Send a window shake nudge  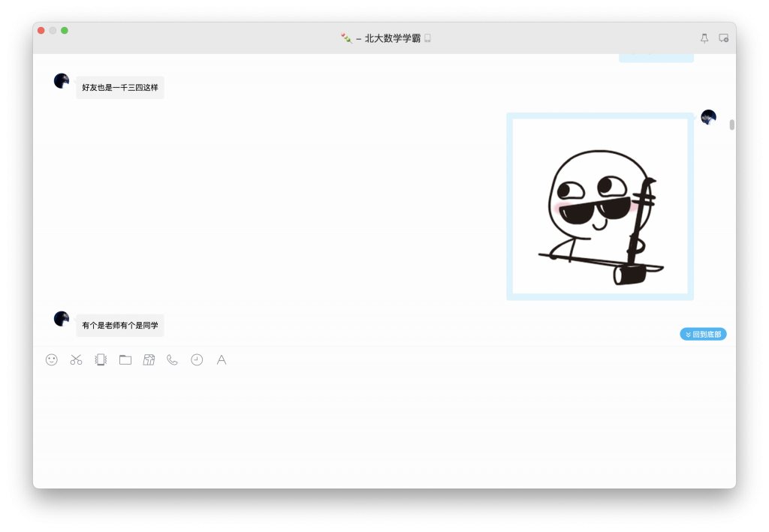100,359
